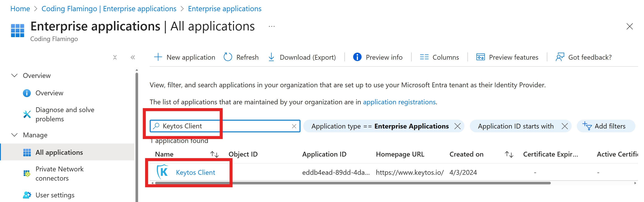Viewport: 644px width, 202px height.
Task: Open User settings from the sidebar
Action: (55, 195)
